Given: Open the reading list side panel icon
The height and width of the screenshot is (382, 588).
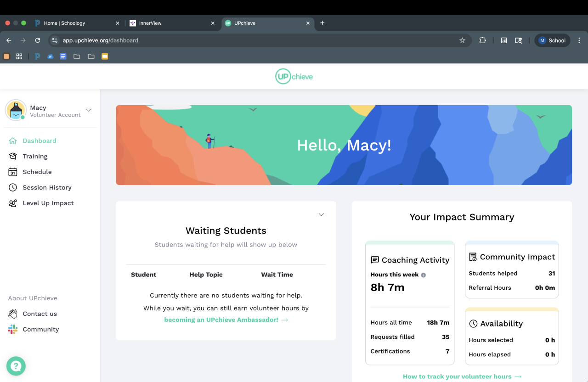Looking at the screenshot, I should pyautogui.click(x=504, y=40).
